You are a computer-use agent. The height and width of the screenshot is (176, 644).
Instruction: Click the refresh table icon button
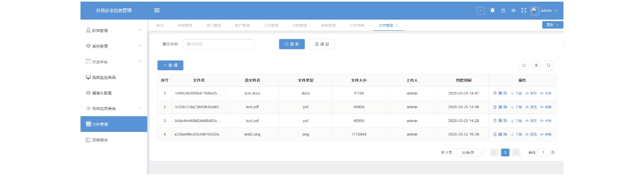point(524,65)
